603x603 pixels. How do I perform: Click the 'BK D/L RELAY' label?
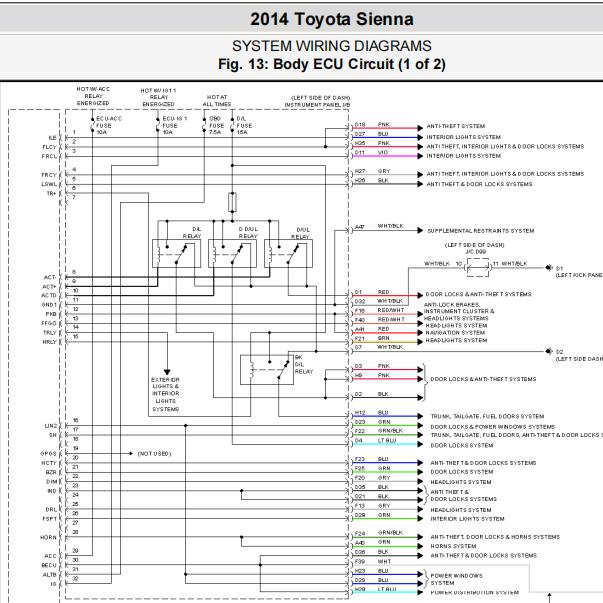[x=304, y=364]
